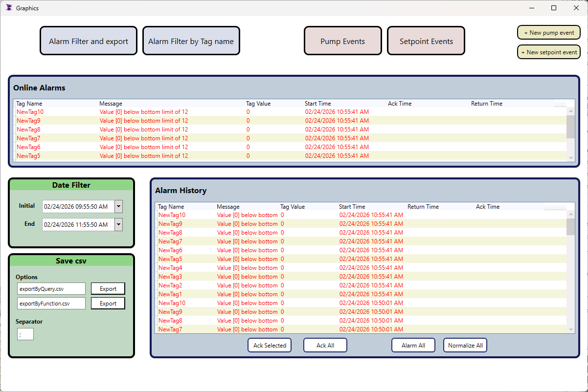Viewport: 588px width, 392px height.
Task: Click the Normalize All button
Action: 465,345
